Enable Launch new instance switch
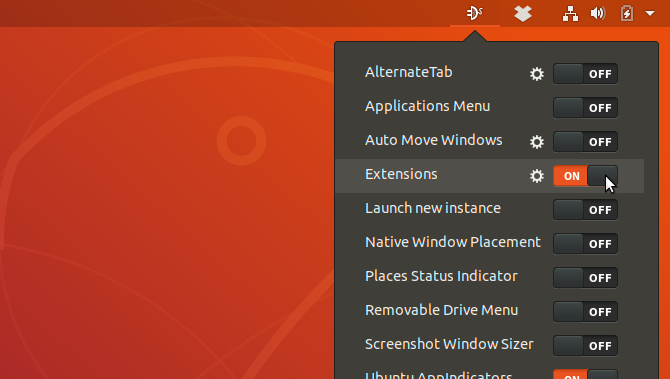 [x=585, y=210]
